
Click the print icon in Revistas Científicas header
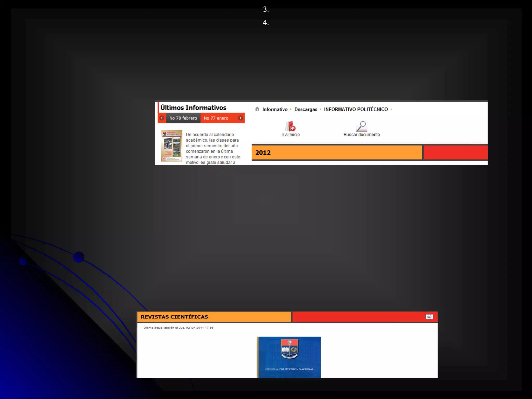click(x=429, y=317)
